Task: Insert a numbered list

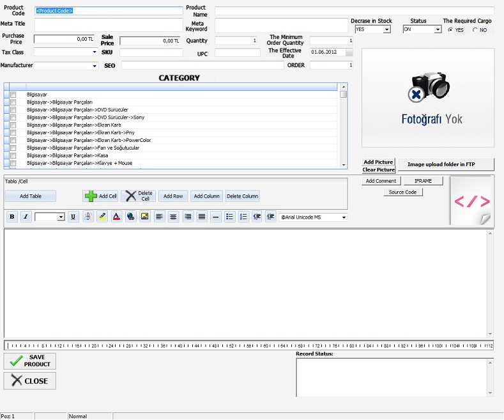Action: pyautogui.click(x=243, y=217)
